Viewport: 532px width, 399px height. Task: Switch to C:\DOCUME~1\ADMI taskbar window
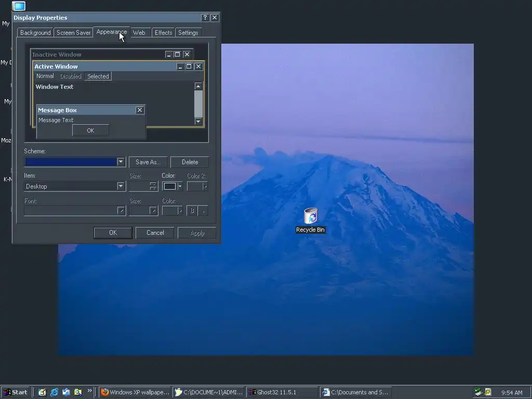click(209, 392)
